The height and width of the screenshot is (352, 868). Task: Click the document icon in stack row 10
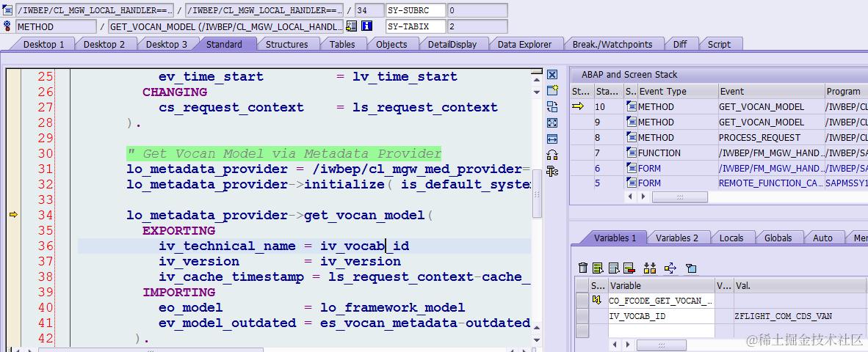coord(631,106)
